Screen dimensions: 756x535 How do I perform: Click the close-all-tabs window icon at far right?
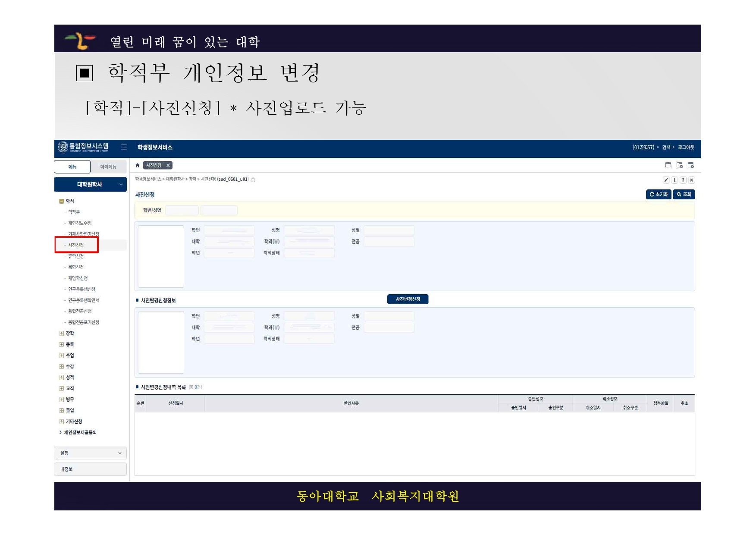click(x=690, y=165)
